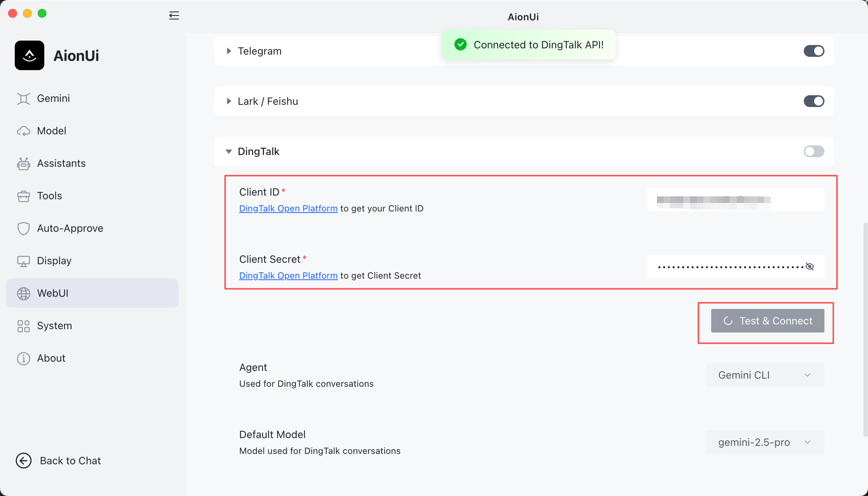The image size is (868, 496).
Task: Disable the Telegram channel toggle
Action: [x=814, y=51]
